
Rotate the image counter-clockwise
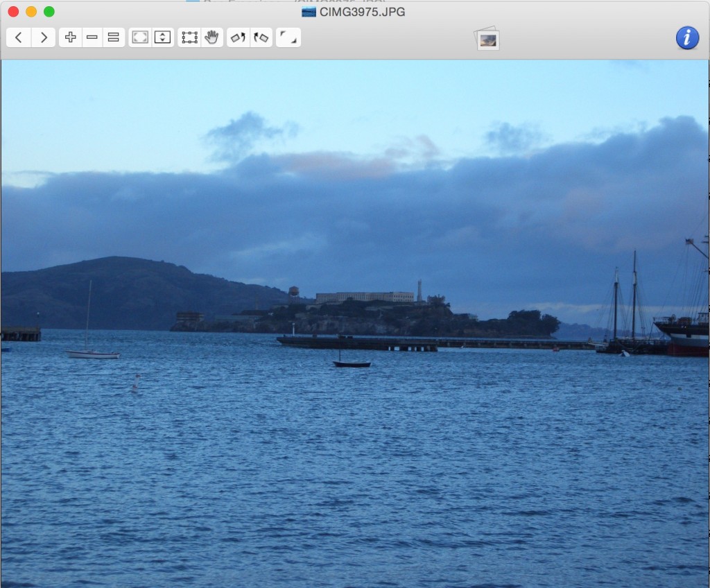click(238, 37)
